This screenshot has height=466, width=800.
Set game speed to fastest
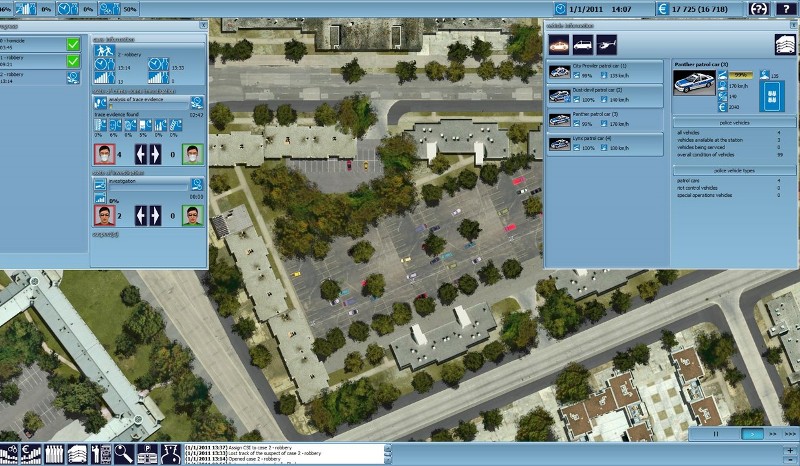[789, 435]
